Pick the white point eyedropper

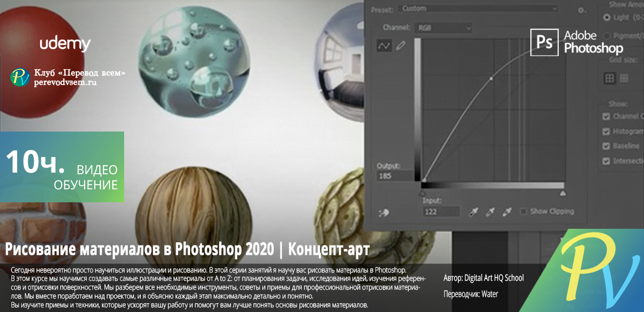[x=507, y=212]
